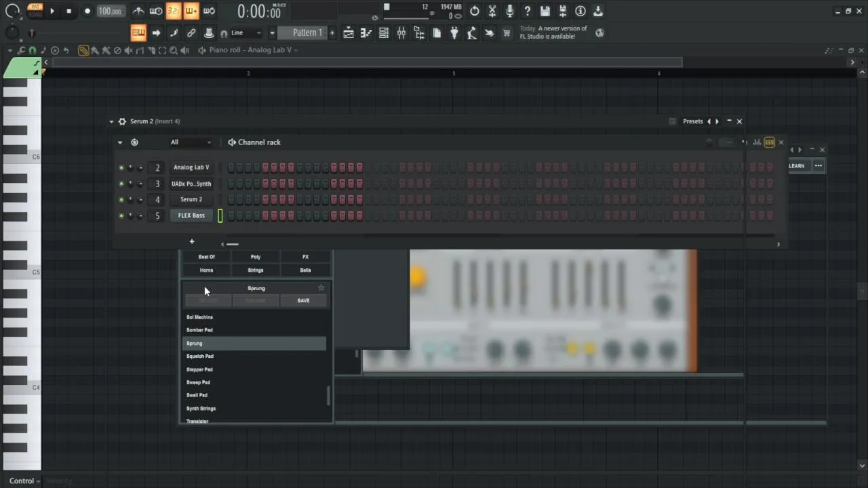868x488 pixels.
Task: Click the link/chain icon in toolbar
Action: point(191,33)
